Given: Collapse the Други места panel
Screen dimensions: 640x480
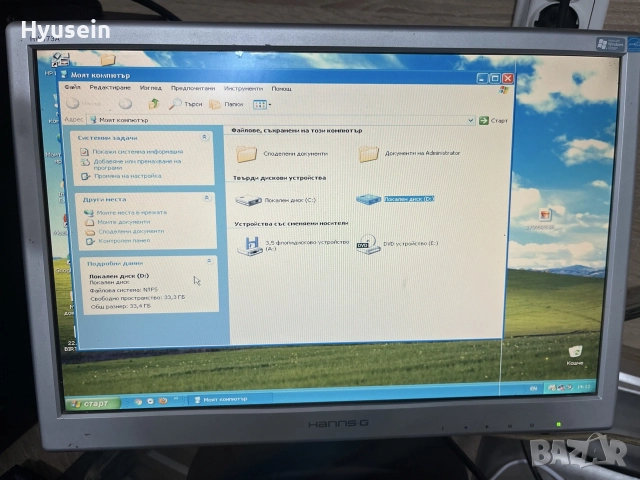Looking at the screenshot, I should [x=207, y=198].
